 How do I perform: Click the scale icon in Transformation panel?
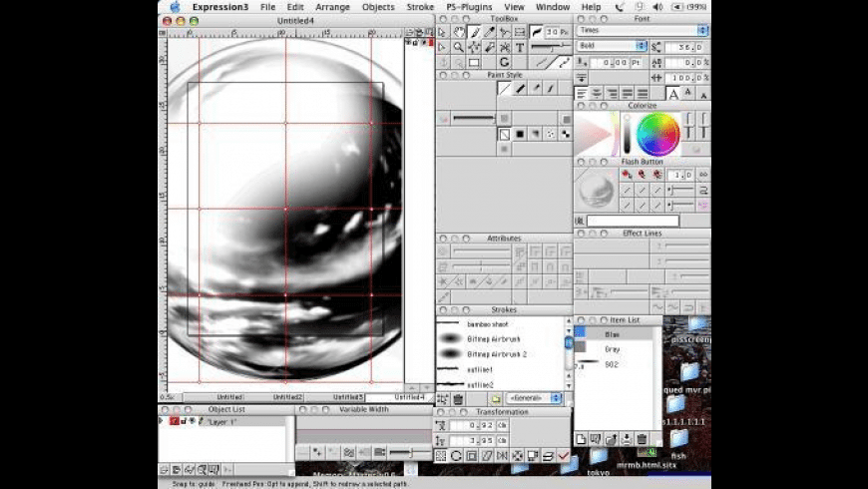click(x=472, y=456)
